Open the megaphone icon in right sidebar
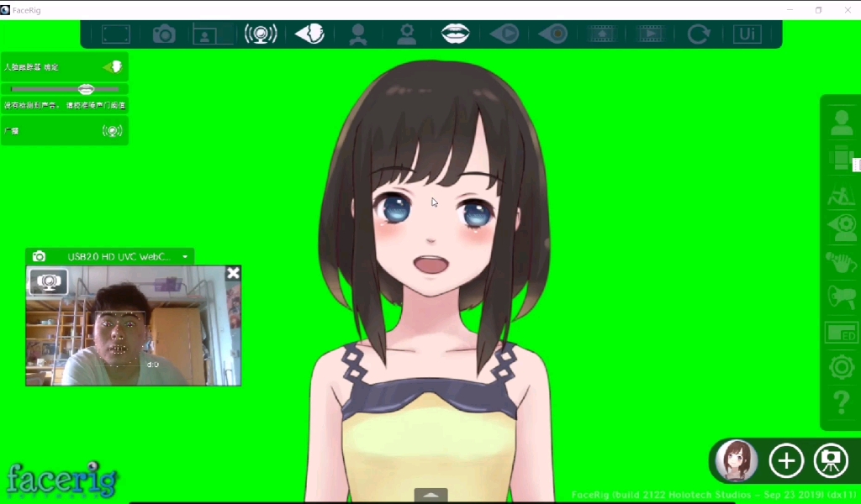This screenshot has height=504, width=861. point(841,298)
